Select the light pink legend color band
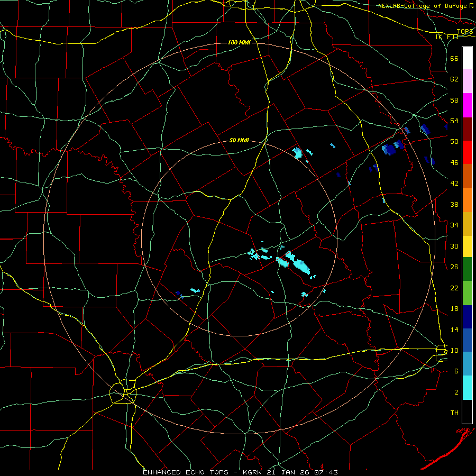 pos(467,81)
